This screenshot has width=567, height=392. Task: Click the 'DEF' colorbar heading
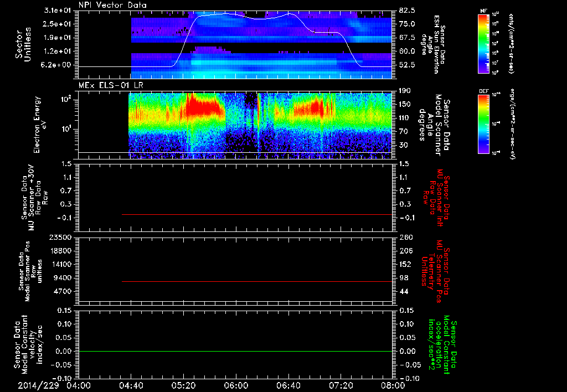[484, 91]
